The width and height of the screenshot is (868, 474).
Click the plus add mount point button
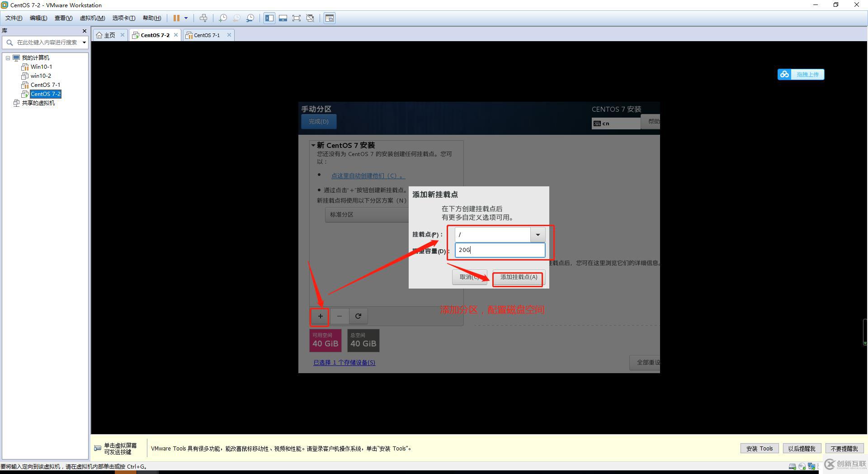pos(320,316)
